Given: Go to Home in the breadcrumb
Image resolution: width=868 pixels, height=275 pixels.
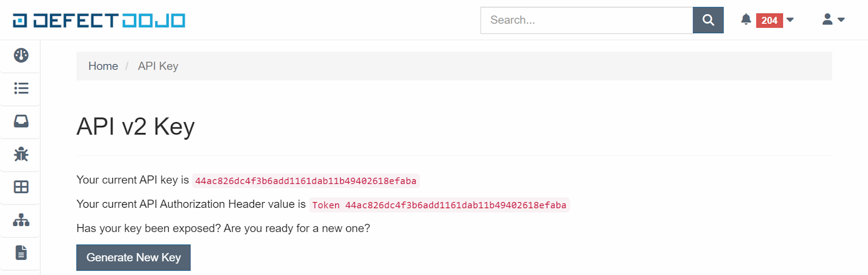Looking at the screenshot, I should tap(103, 66).
